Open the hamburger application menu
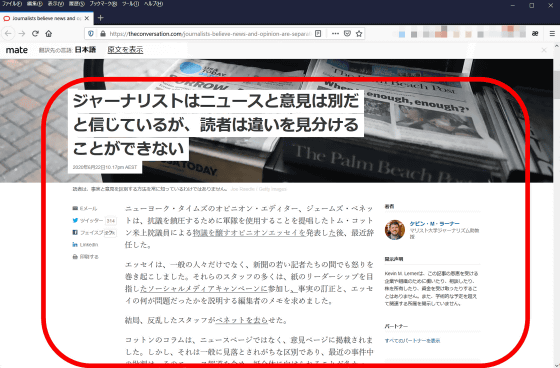Screen dimensions: 560x368 point(552,34)
